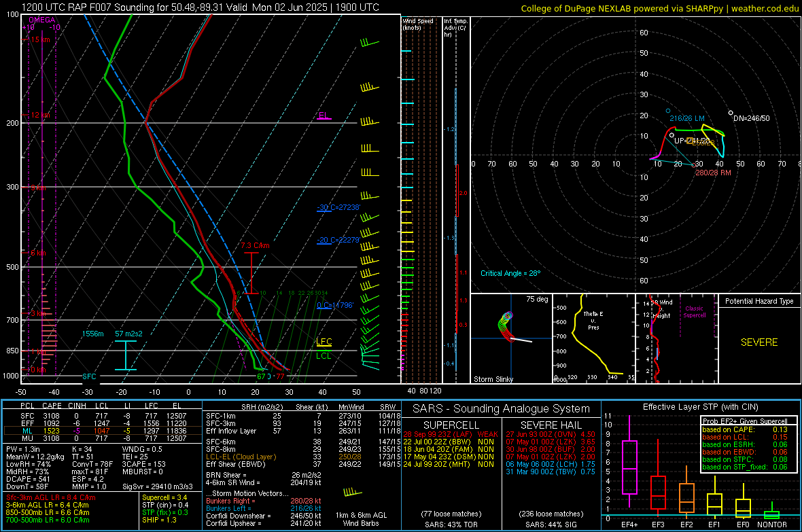
Task: Click the Bunkers Left storm motion line
Action: click(x=264, y=508)
